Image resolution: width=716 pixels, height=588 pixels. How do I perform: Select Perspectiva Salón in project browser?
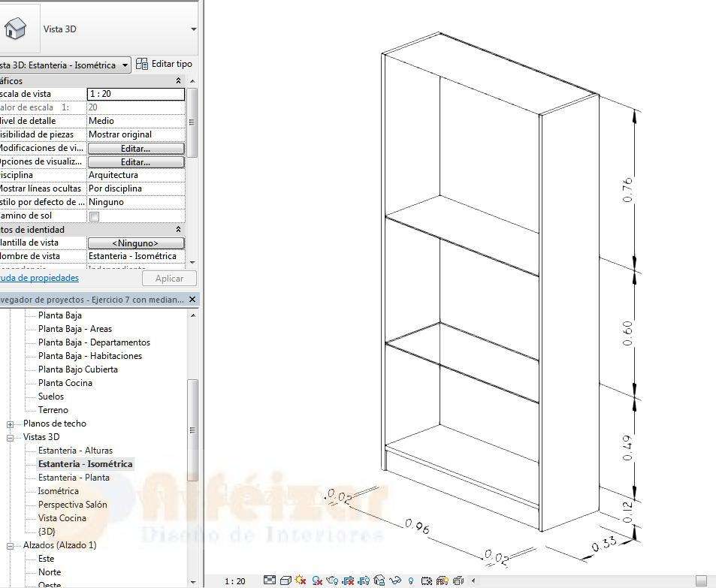pyautogui.click(x=72, y=505)
